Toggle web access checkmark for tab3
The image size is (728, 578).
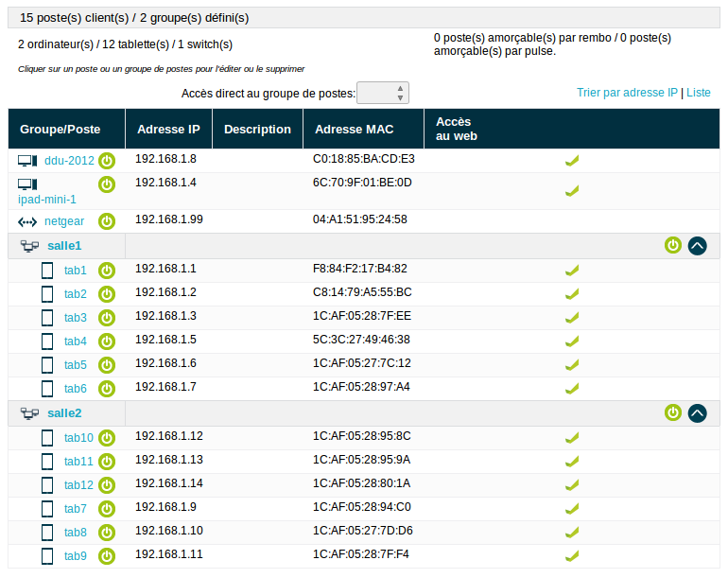572,318
